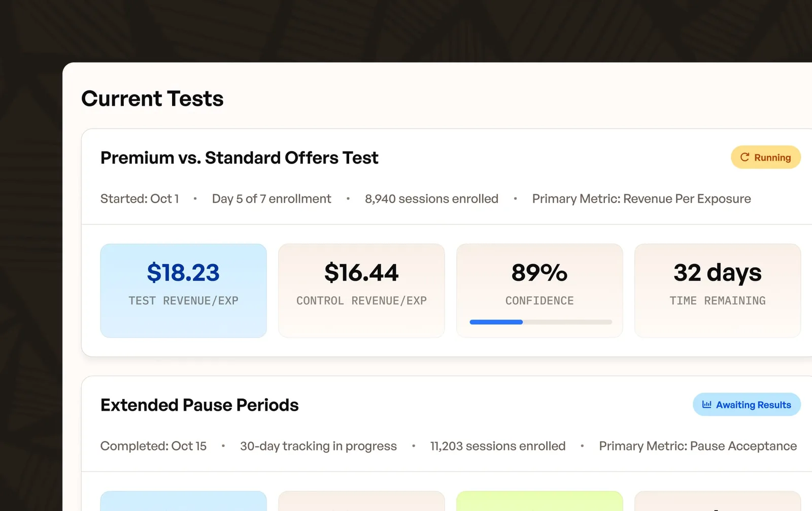Open the Premium vs. Standard Offers Test title
This screenshot has width=812, height=511.
[x=240, y=158]
